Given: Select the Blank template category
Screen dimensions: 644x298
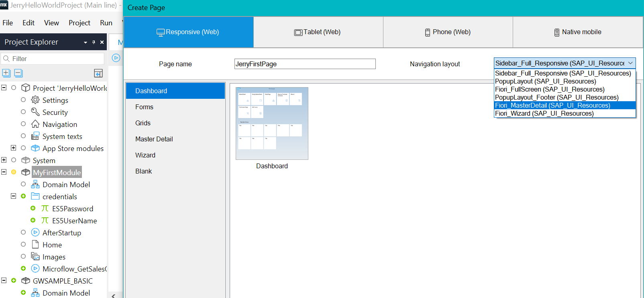Looking at the screenshot, I should [175, 171].
